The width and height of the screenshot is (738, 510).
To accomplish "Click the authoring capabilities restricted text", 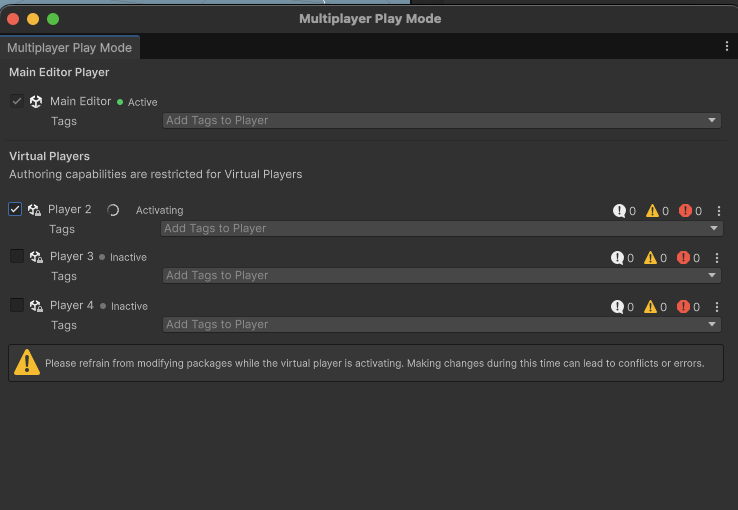I will [x=156, y=175].
